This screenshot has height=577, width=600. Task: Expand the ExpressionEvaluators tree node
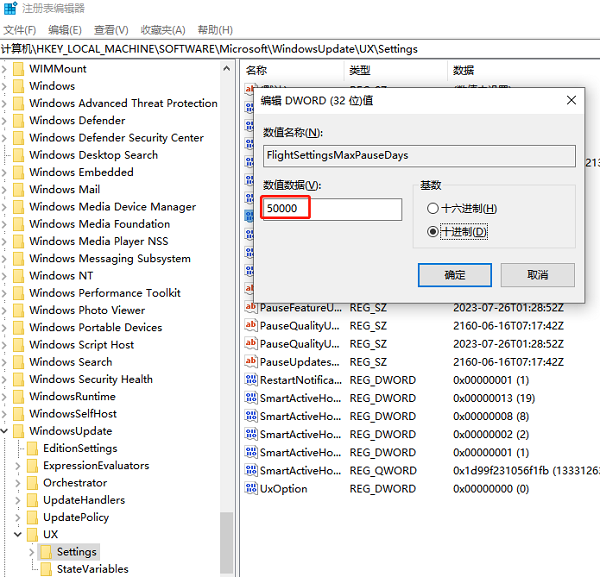[18, 466]
